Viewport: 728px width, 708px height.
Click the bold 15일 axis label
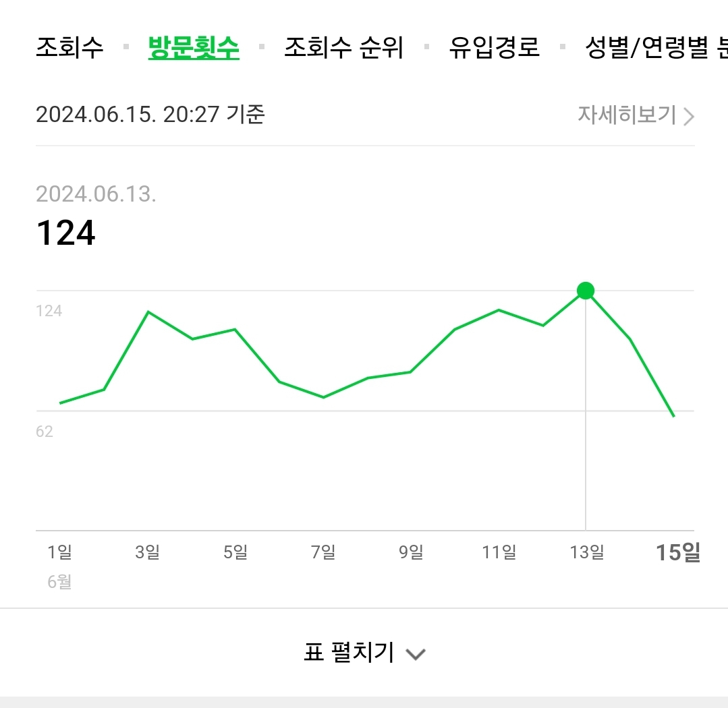(678, 552)
